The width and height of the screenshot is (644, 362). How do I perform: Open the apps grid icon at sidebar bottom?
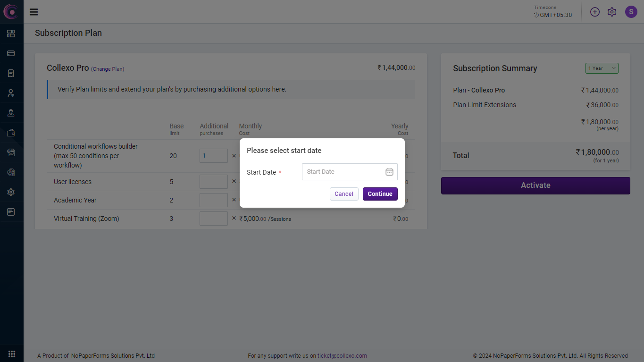tap(12, 354)
